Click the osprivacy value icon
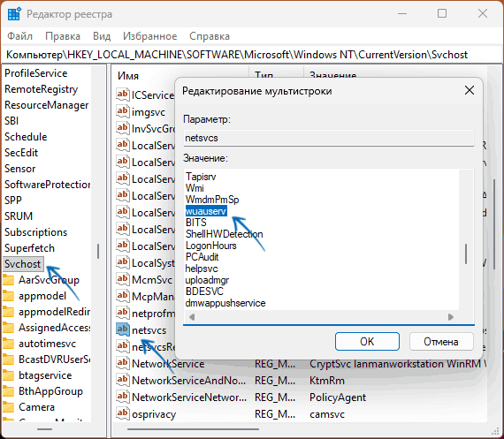This screenshot has width=504, height=439. pos(123,413)
